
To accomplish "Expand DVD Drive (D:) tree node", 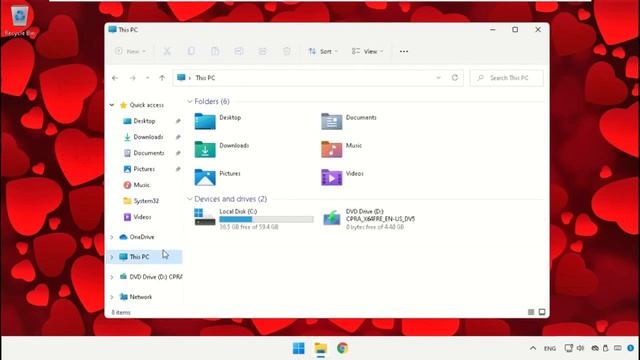I will pos(111,277).
